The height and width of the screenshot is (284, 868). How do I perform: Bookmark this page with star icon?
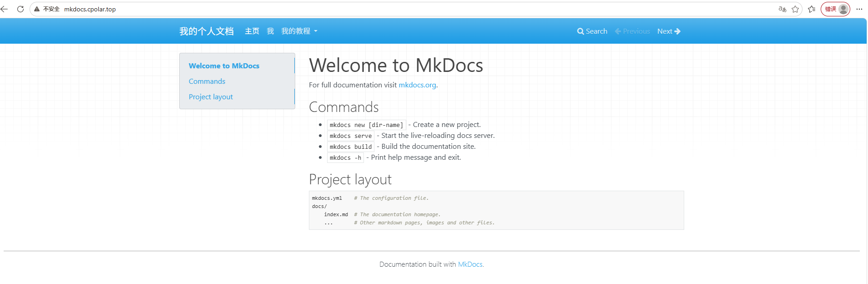(795, 9)
